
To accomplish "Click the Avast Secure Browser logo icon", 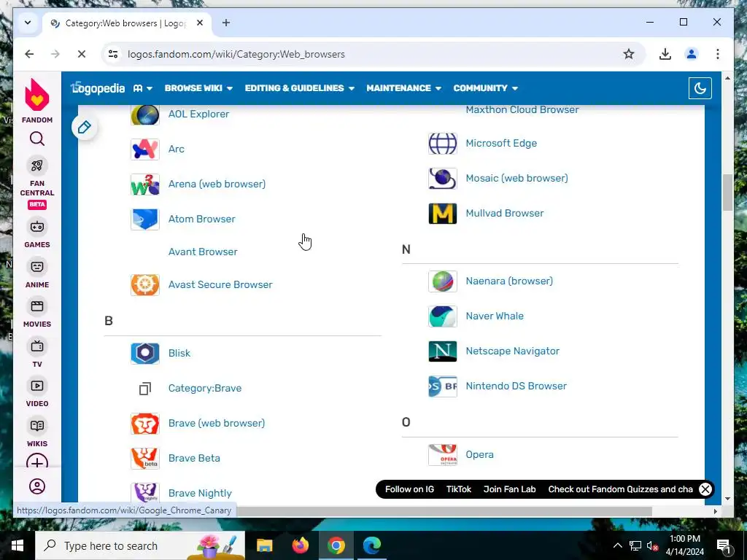I will pyautogui.click(x=145, y=285).
